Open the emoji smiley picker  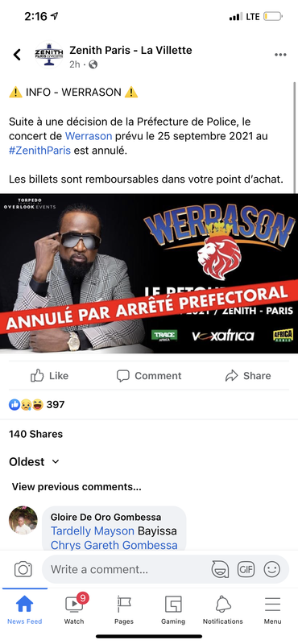(271, 570)
